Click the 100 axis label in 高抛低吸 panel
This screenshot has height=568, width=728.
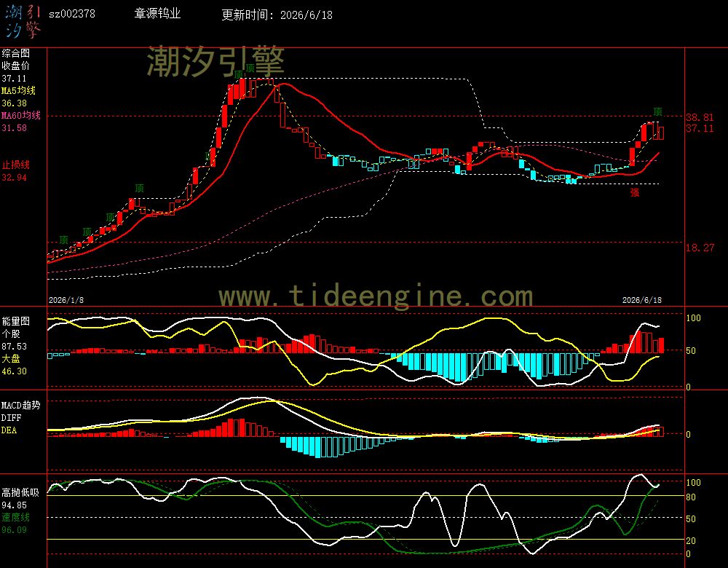click(x=693, y=483)
